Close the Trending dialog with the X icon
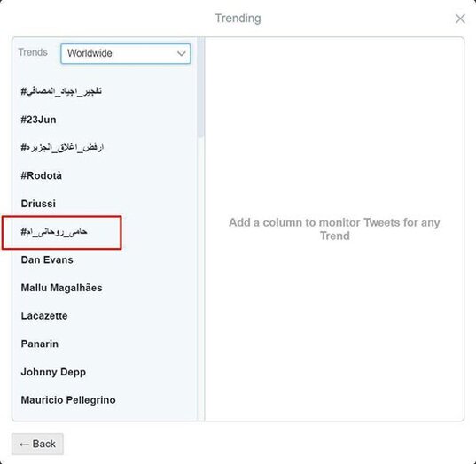476x464 pixels. (x=460, y=19)
